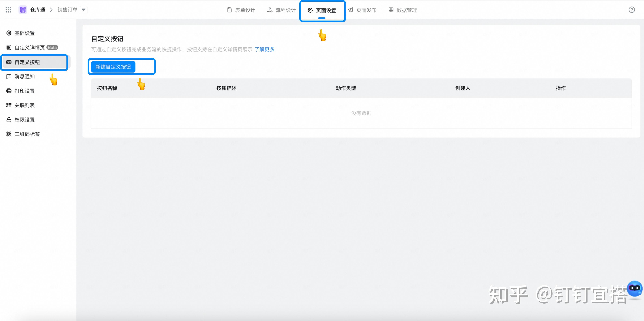Click the 仓库通 breadcrumb text
Screen dimensions: 644x321
38,10
